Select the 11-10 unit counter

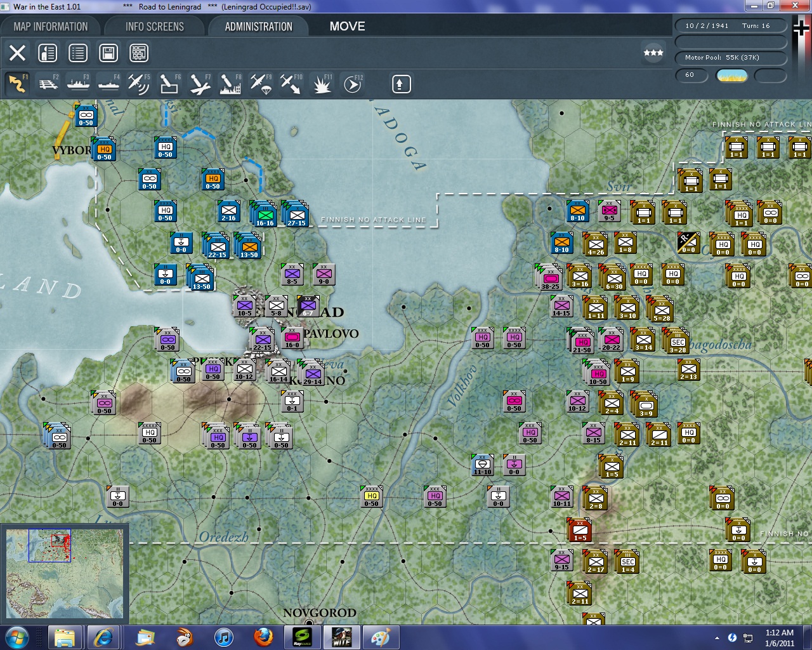click(x=482, y=465)
